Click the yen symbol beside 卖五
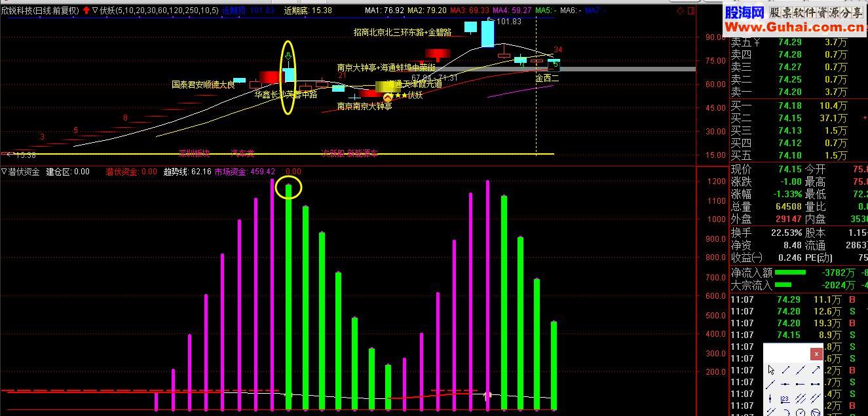The height and width of the screenshot is (416, 868). click(757, 42)
